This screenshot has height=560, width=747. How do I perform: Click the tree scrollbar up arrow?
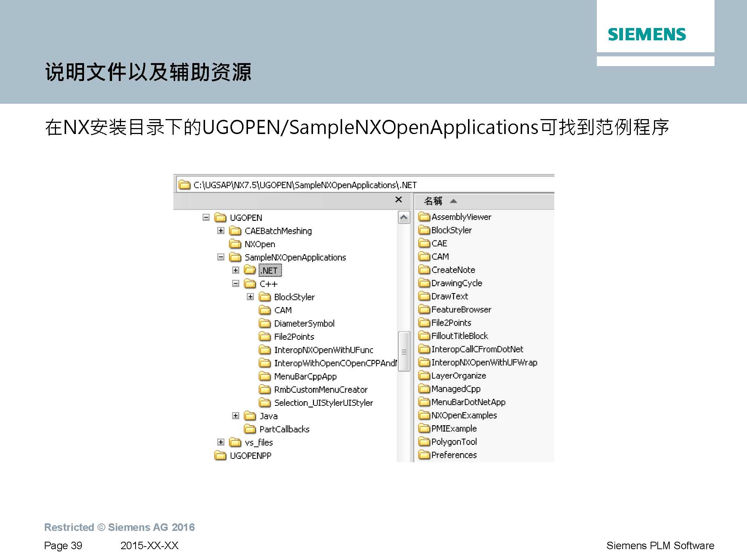[404, 217]
